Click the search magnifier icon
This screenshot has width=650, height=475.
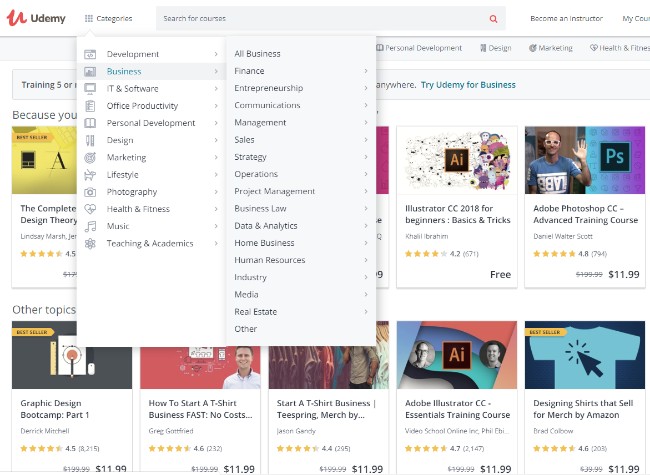click(493, 19)
